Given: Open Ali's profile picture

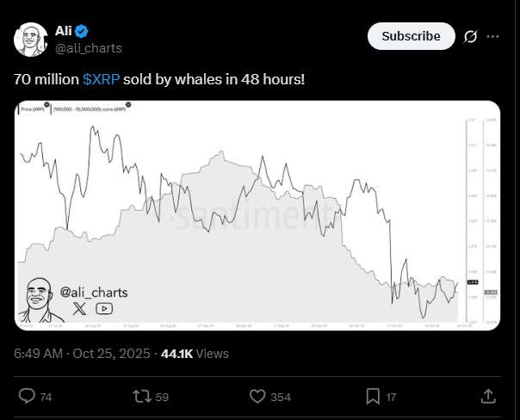Looking at the screenshot, I should 30,40.
